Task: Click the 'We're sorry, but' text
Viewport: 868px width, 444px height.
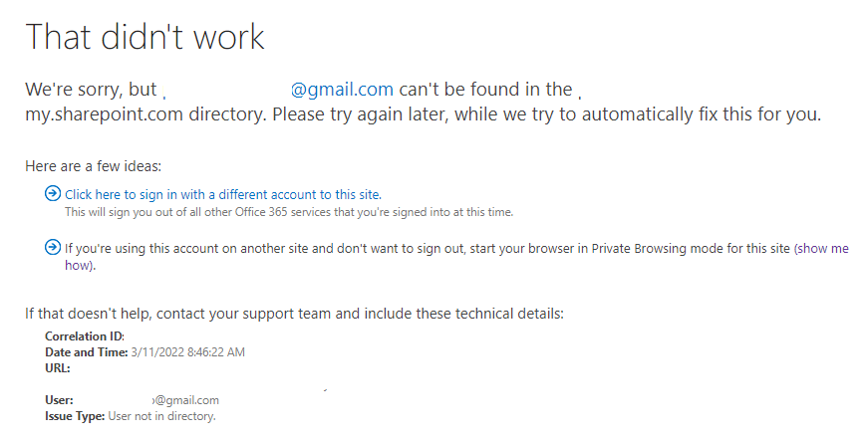Action: point(92,90)
